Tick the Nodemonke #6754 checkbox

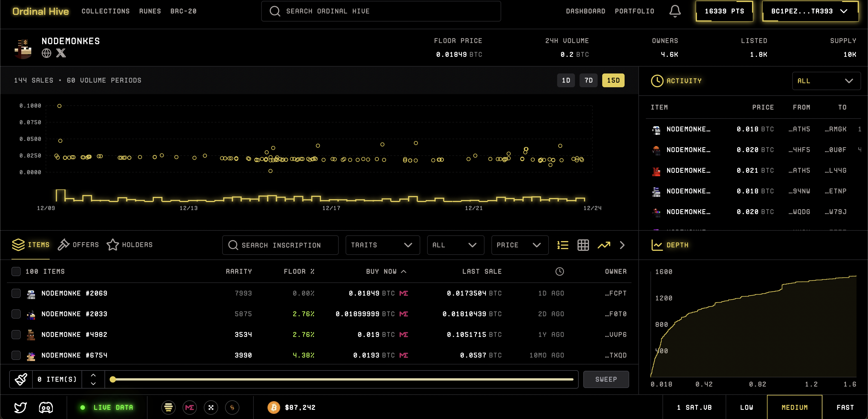(x=16, y=355)
